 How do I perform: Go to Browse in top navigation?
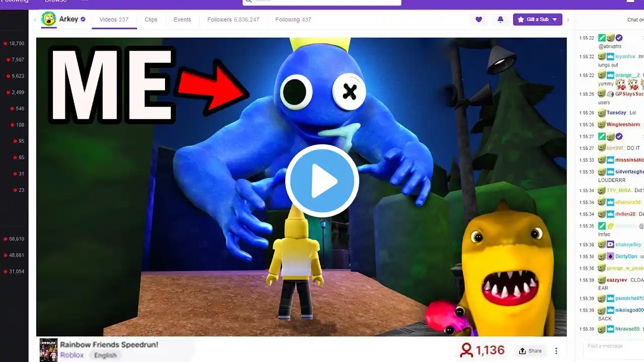tap(55, 2)
